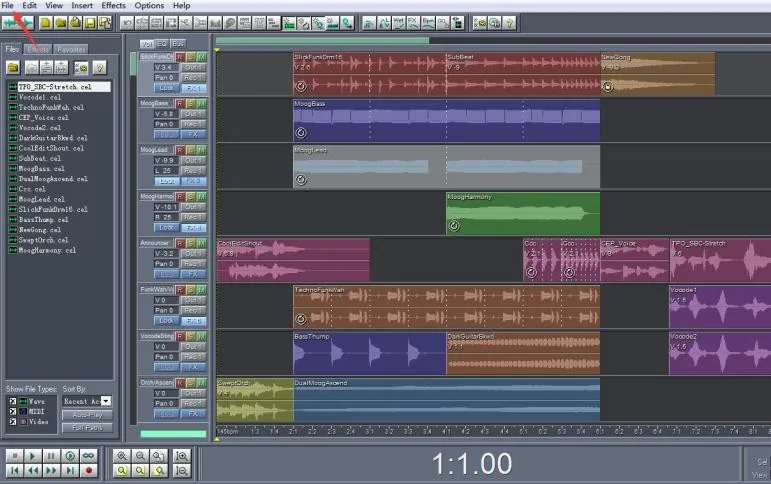Solo the MoogLead track
Image resolution: width=771 pixels, height=484 pixels.
click(x=190, y=149)
